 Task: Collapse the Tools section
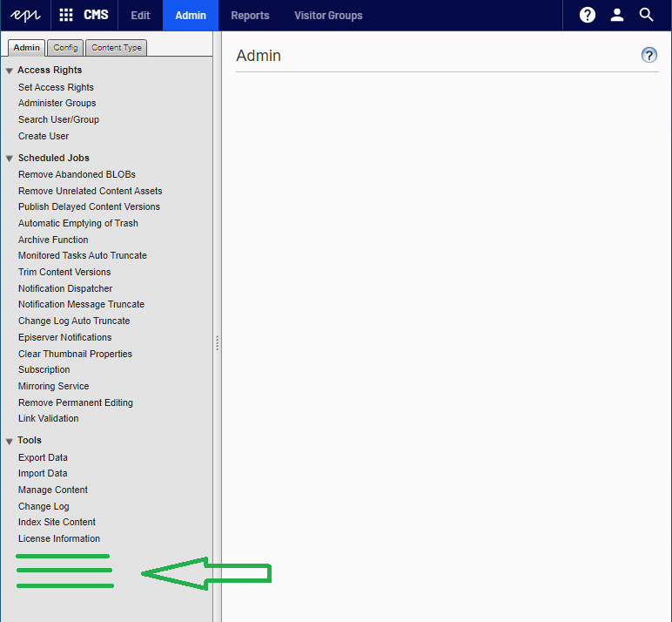(x=10, y=441)
